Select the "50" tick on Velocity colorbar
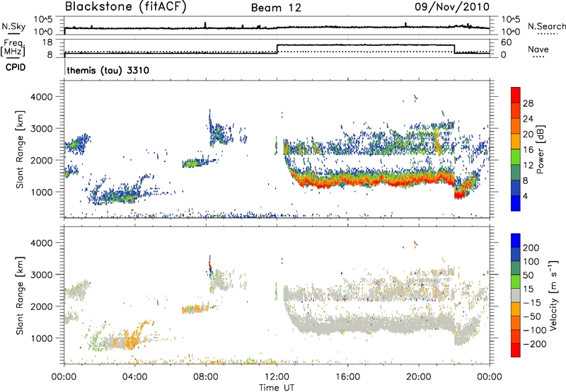 click(528, 275)
